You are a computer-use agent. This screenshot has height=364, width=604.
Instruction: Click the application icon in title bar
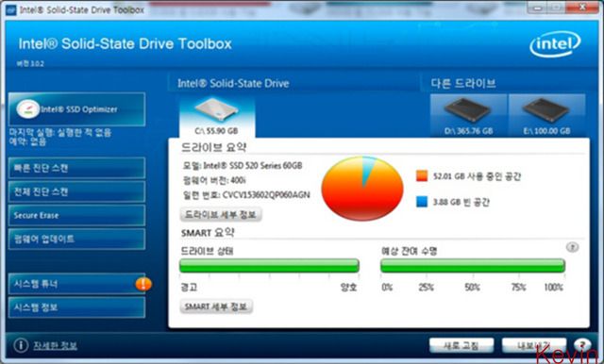pyautogui.click(x=10, y=10)
